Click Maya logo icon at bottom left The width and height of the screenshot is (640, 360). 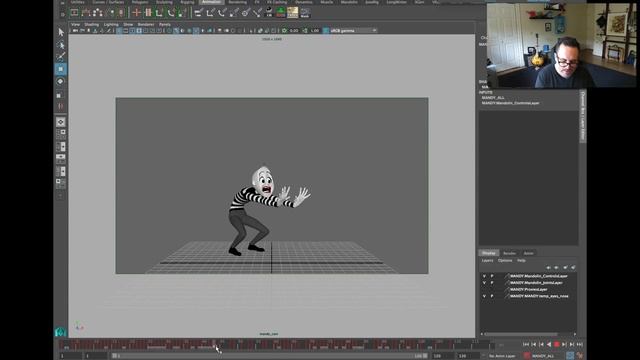60,331
